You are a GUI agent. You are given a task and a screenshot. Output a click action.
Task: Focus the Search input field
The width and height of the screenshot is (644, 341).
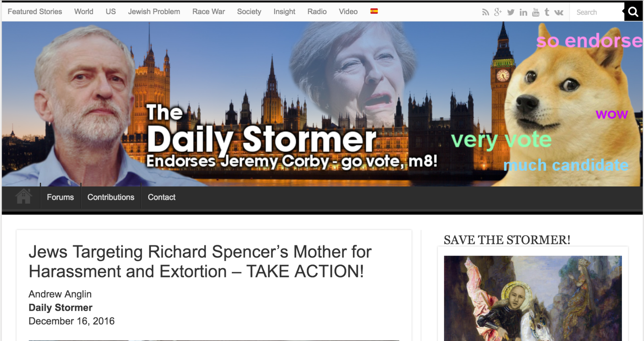click(x=597, y=12)
